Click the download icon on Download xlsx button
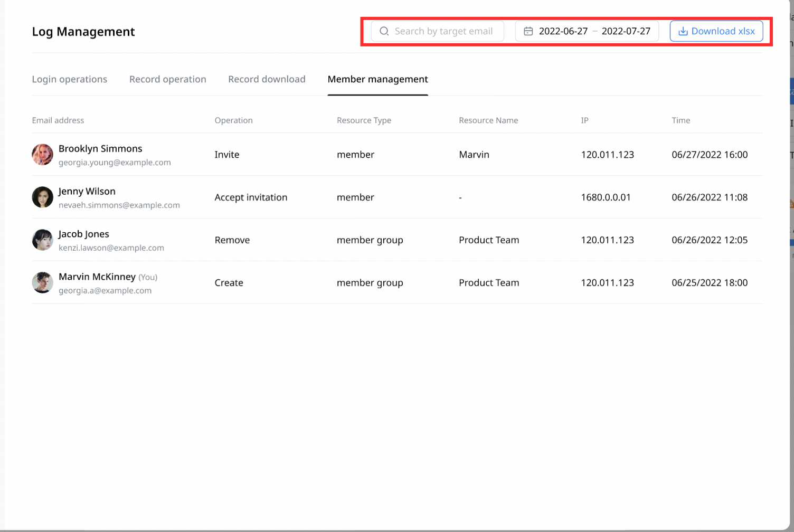Viewport: 794px width, 532px height. click(x=683, y=31)
